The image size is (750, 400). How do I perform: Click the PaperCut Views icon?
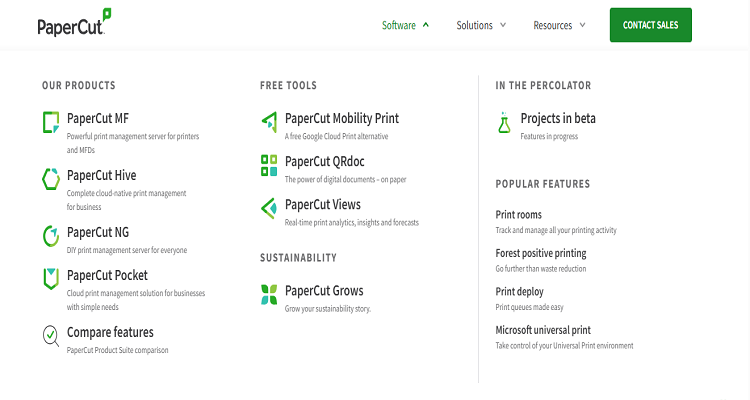pos(268,209)
